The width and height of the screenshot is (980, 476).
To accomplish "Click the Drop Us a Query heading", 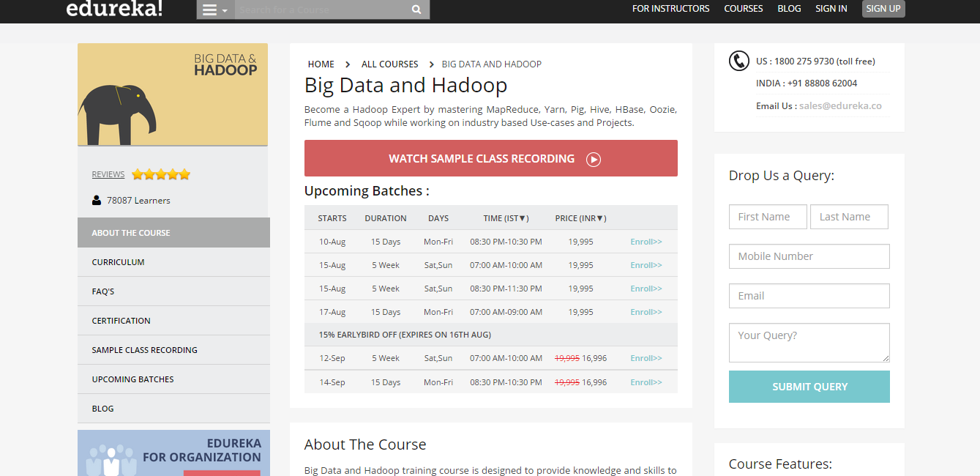I will [x=782, y=176].
